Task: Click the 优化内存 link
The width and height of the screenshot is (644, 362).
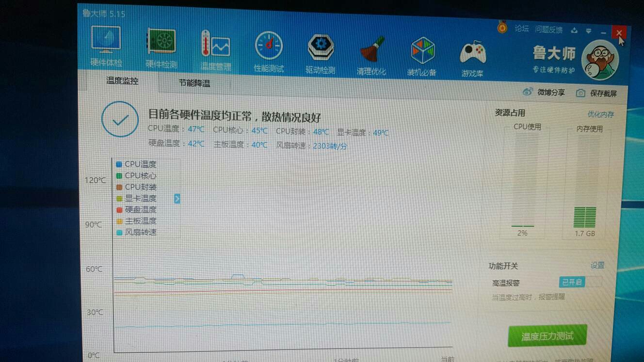Action: click(x=600, y=114)
